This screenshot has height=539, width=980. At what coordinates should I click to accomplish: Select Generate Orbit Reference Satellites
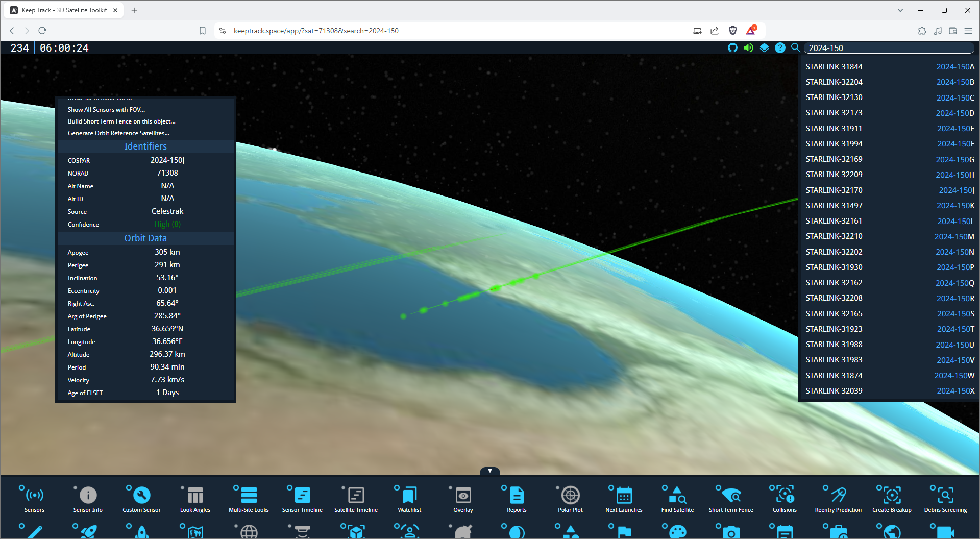(118, 133)
